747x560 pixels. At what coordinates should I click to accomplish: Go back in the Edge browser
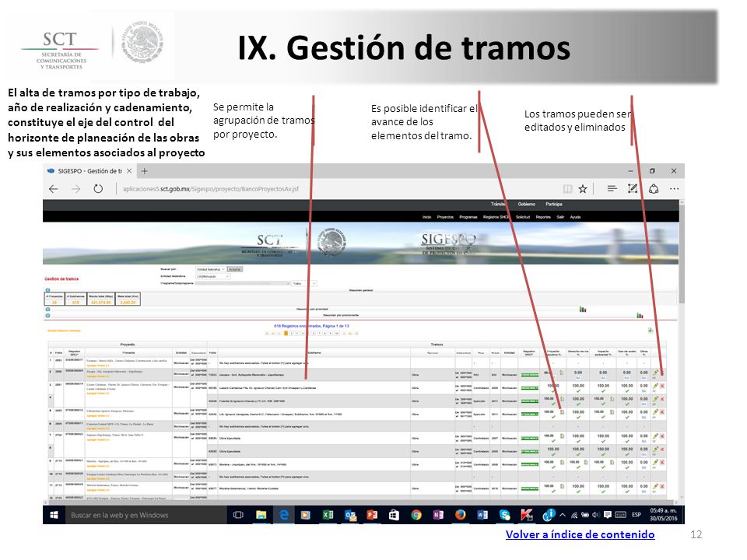pyautogui.click(x=54, y=189)
